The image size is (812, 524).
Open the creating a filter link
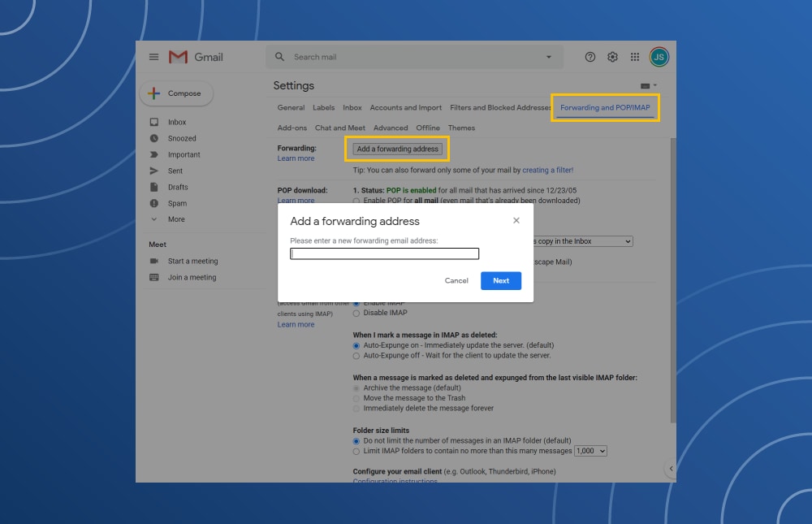click(549, 170)
